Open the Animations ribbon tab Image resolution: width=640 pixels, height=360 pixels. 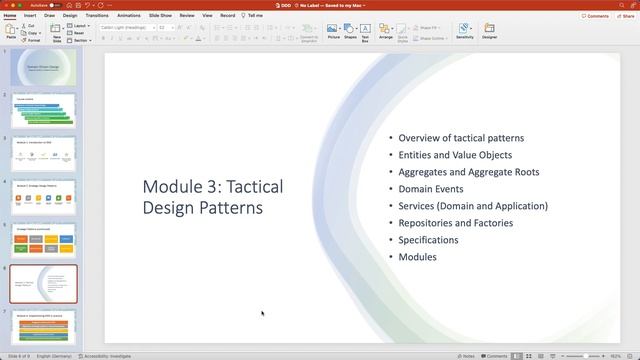click(x=129, y=16)
